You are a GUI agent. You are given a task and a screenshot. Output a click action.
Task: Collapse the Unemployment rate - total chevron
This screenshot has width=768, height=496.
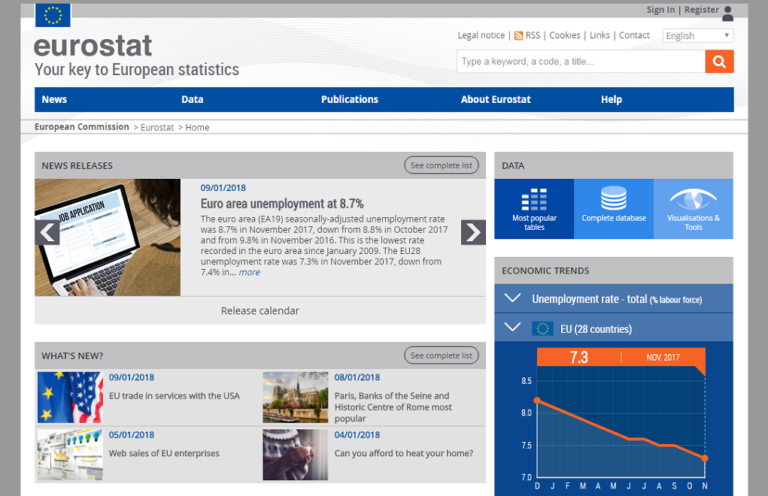click(x=512, y=298)
